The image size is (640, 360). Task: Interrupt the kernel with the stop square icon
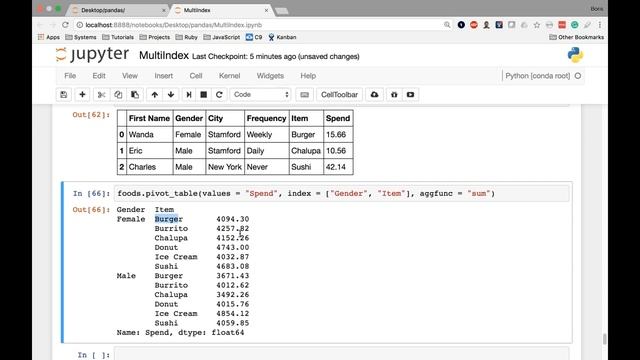204,95
